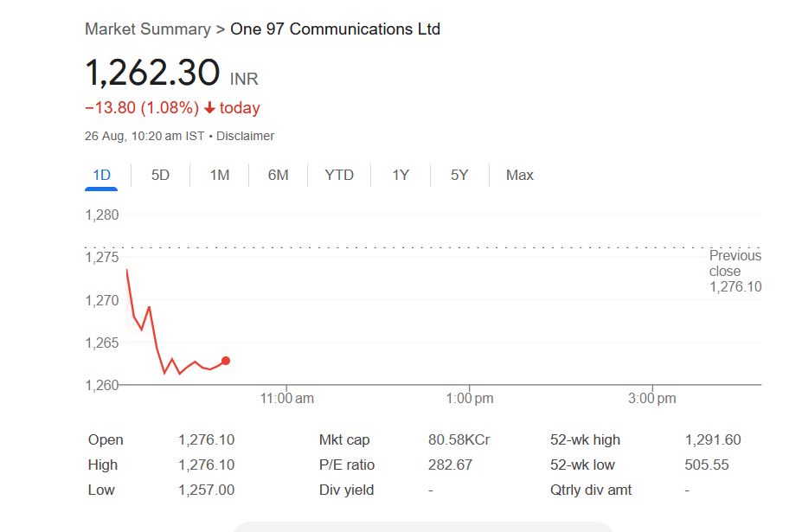
Task: Click the red current-price dot on the chart
Action: point(226,361)
